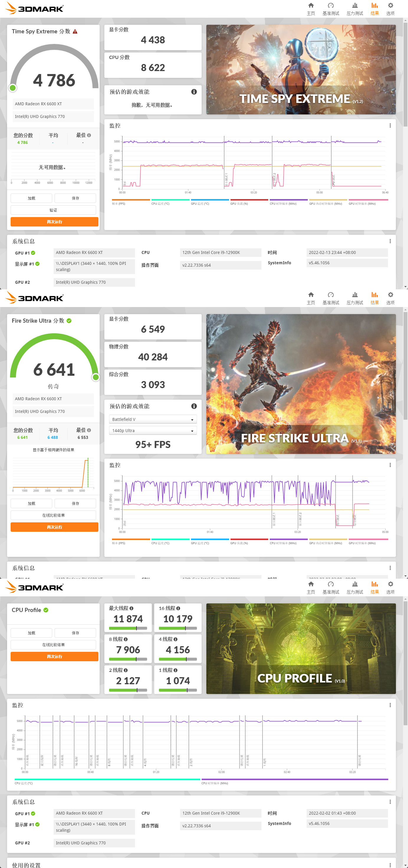The height and width of the screenshot is (868, 408).
Task: Toggle GPU 内存时钟频率 legend in Fire Strike chart
Action: [x=328, y=542]
